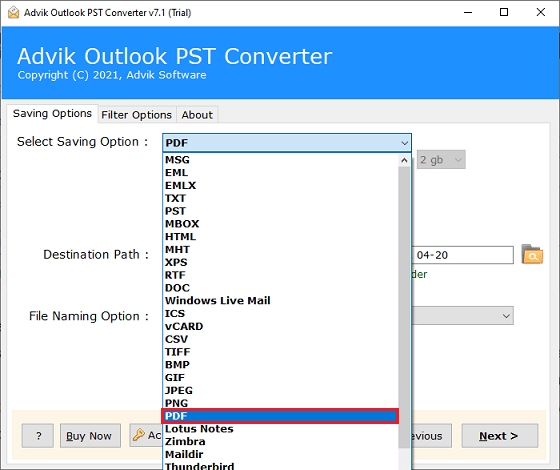Click the destination path text field
The height and width of the screenshot is (470, 560).
[x=463, y=255]
